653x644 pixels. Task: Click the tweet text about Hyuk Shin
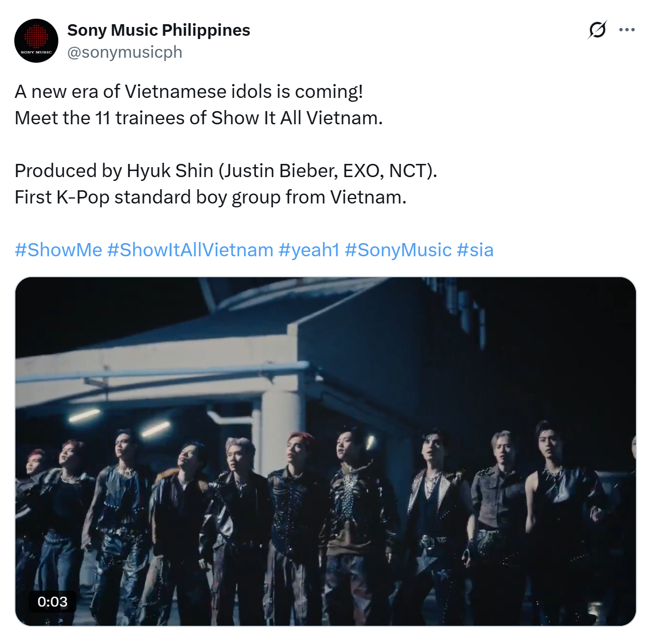pyautogui.click(x=226, y=170)
